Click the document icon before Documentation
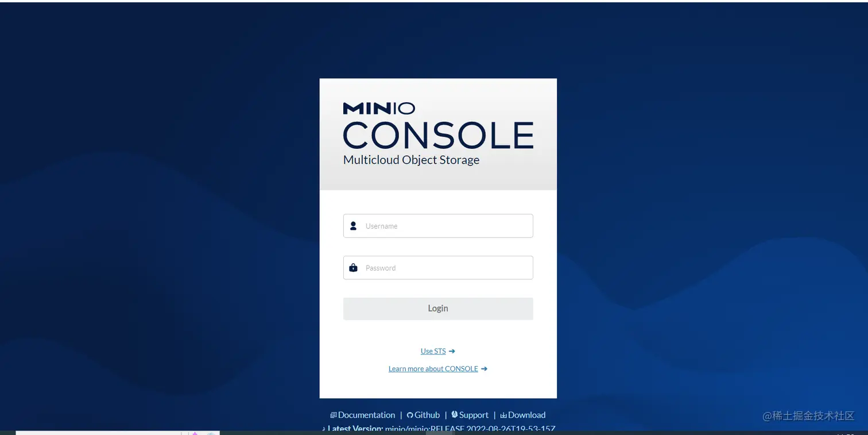Viewport: 868px width, 435px height. point(334,415)
